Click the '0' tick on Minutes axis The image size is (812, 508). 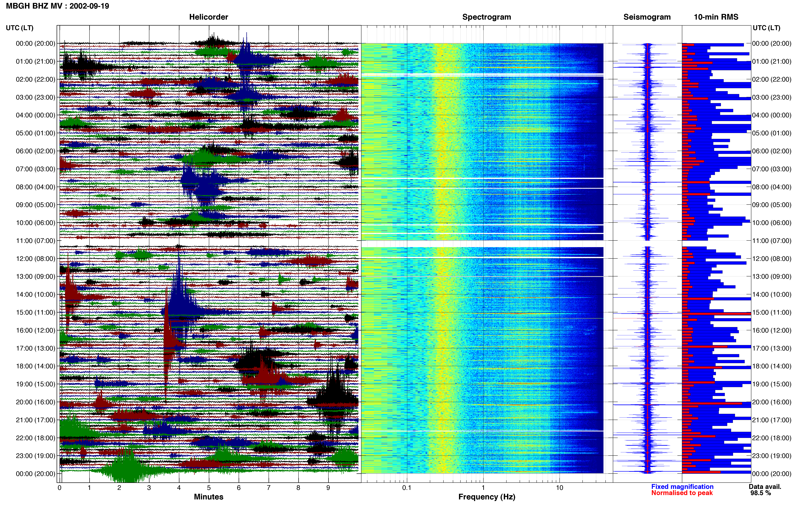coord(59,488)
